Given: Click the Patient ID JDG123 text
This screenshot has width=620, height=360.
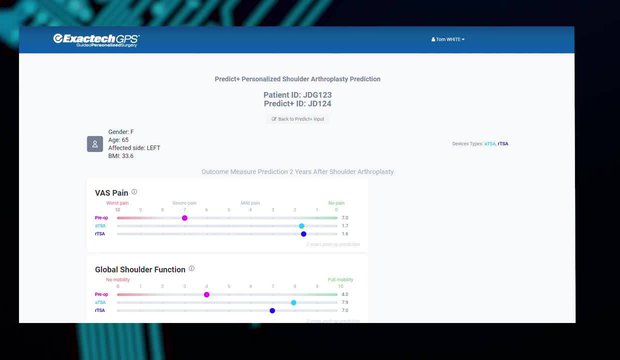Looking at the screenshot, I should pyautogui.click(x=298, y=95).
